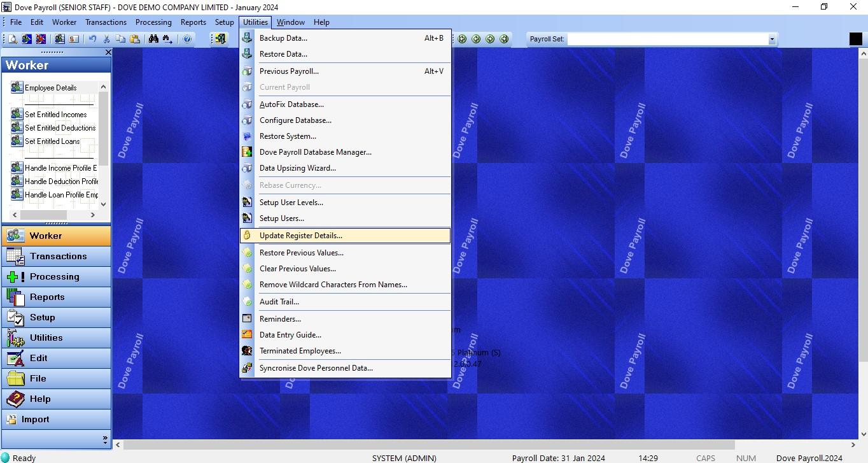This screenshot has height=463, width=868.
Task: Open Audit Trail from the menu
Action: coord(346,302)
